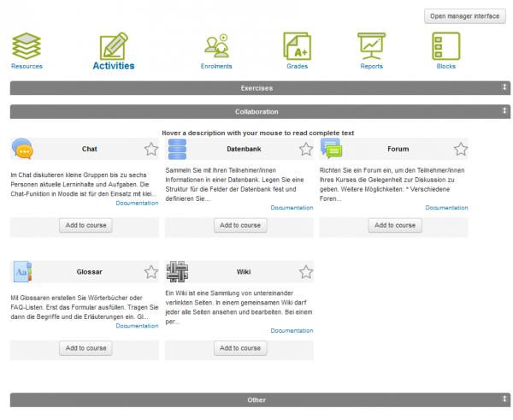Open the Resources section icon
Screen dimensions: 513x420
pos(27,45)
